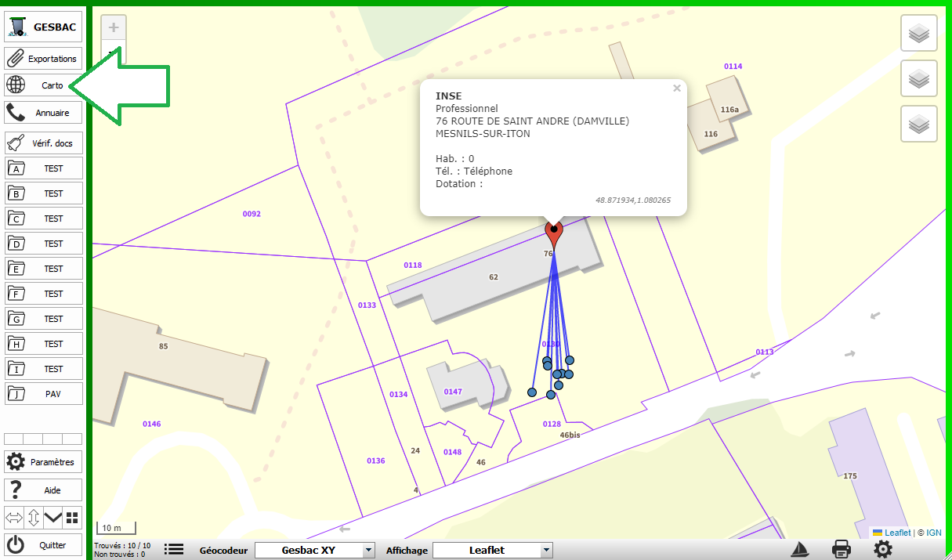
Task: Click the list icon beside Géocodeur
Action: click(174, 550)
